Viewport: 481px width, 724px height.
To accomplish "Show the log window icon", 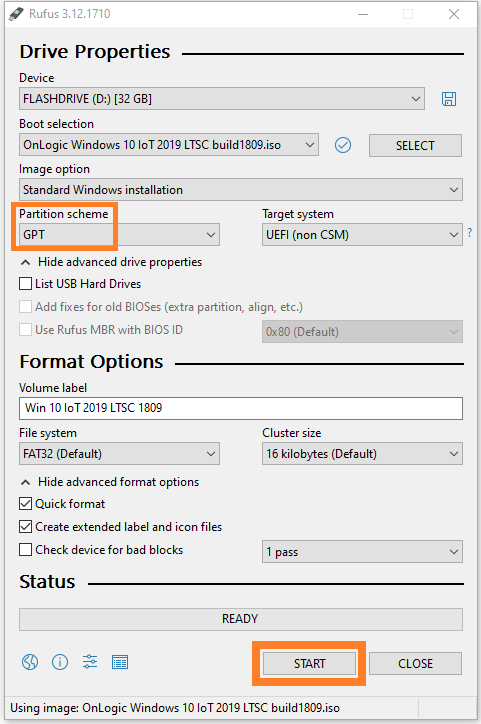I will (120, 662).
